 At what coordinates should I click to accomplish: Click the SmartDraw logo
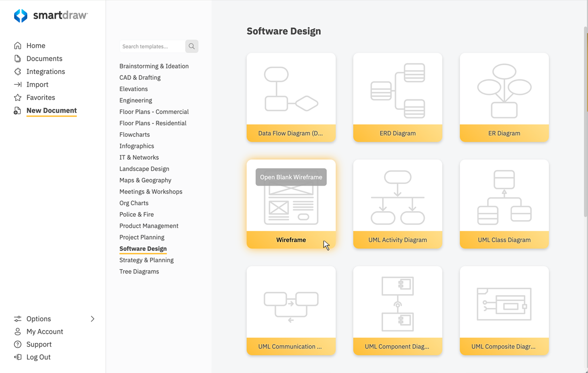[x=50, y=15]
